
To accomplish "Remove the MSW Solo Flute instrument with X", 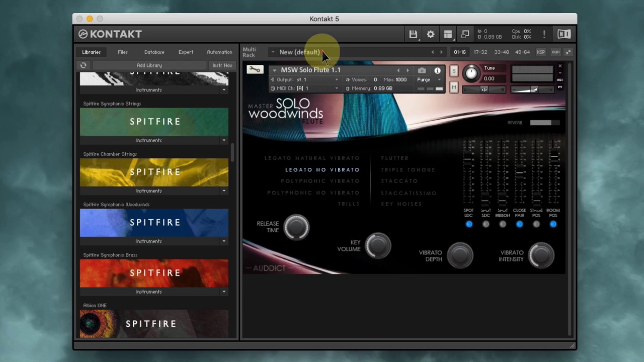I will coord(560,66).
